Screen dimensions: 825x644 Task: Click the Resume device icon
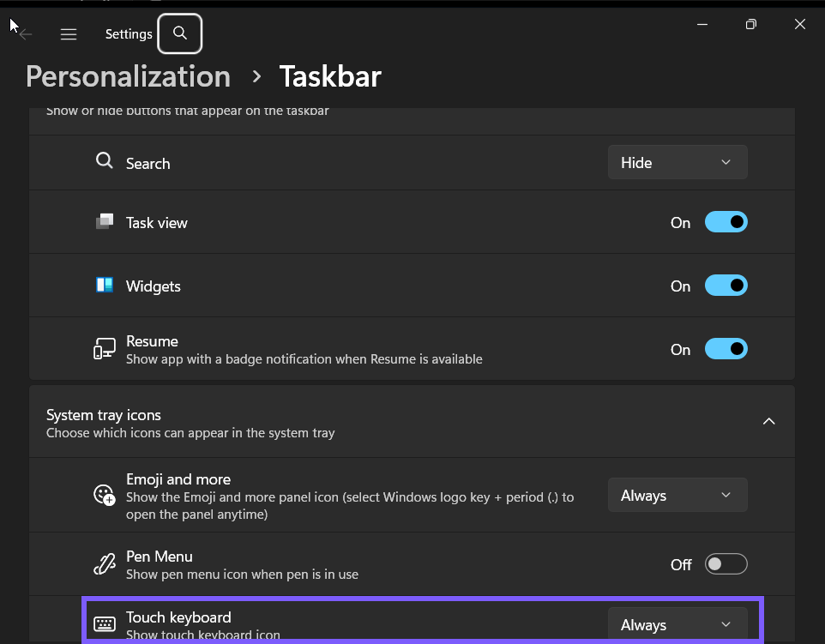pyautogui.click(x=104, y=348)
